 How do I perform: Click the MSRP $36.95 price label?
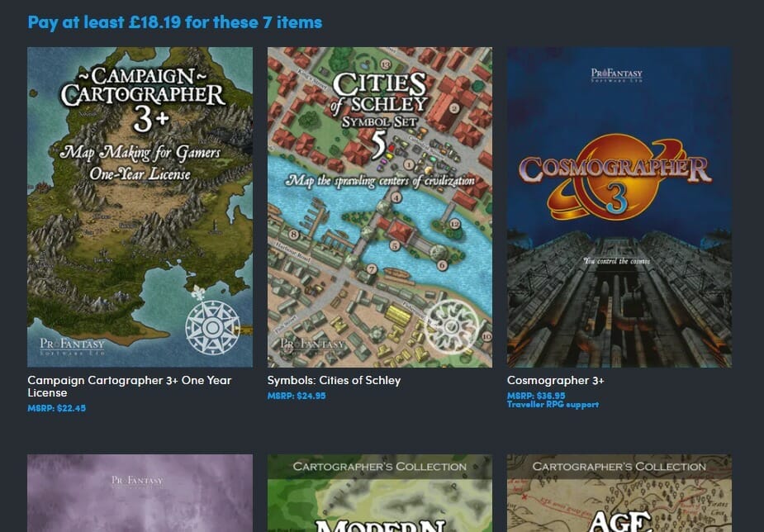pos(536,396)
